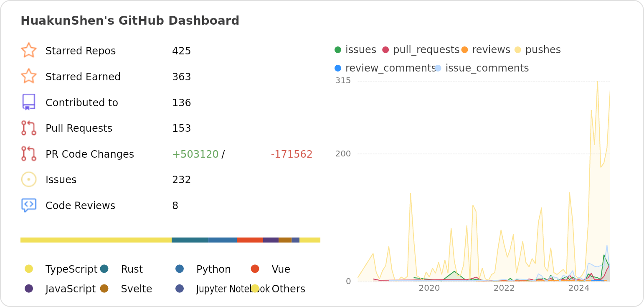Click the Code Reviews value 8
The height and width of the screenshot is (307, 644).
(175, 206)
